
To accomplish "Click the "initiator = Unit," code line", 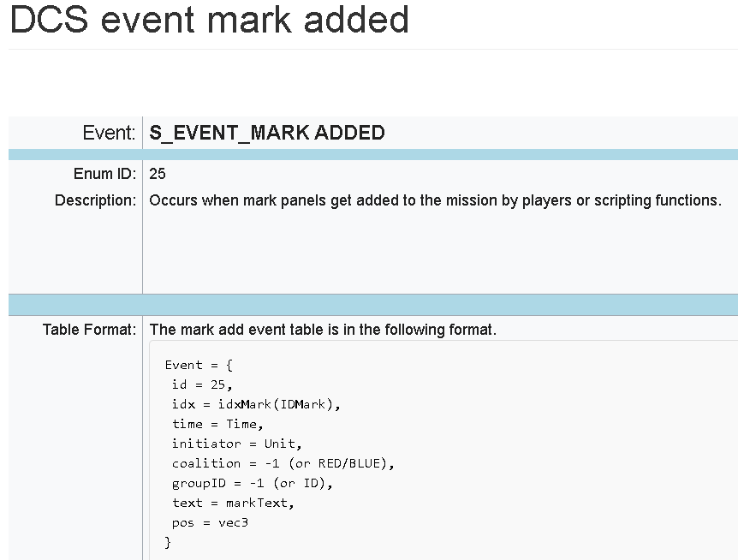I will point(236,444).
